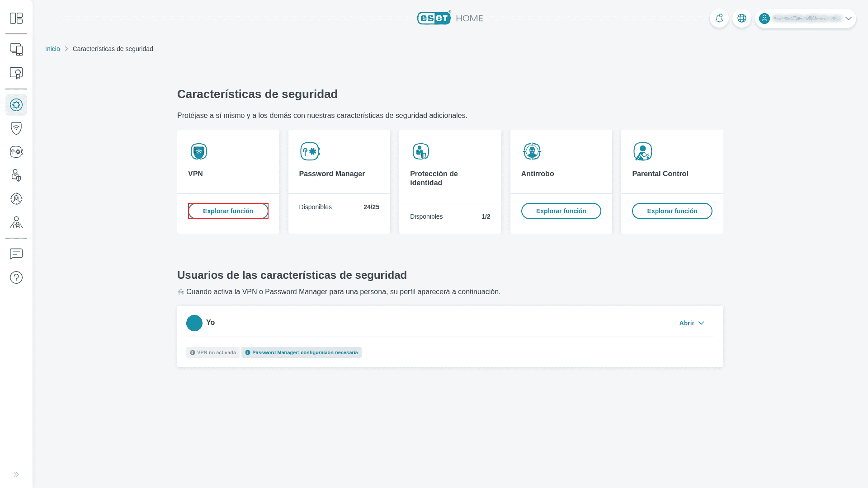Click the 1/2 available count
The width and height of the screenshot is (868, 488).
coord(486,216)
